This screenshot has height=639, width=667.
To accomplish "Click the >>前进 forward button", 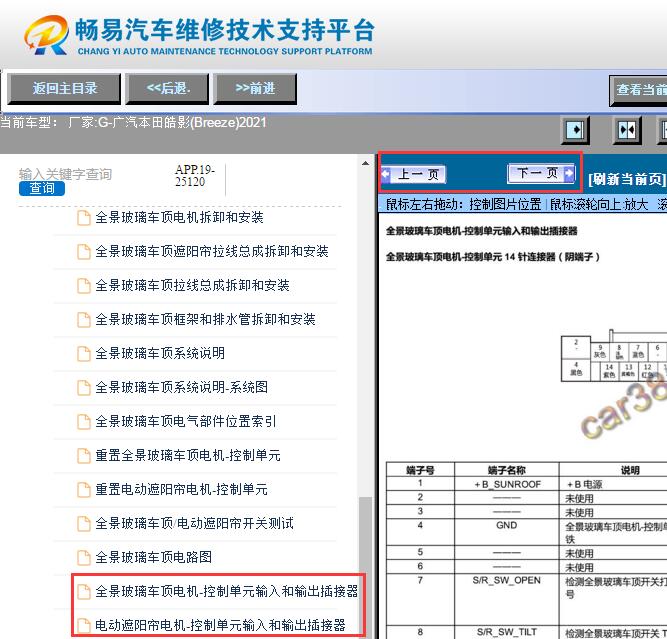I will coord(255,88).
